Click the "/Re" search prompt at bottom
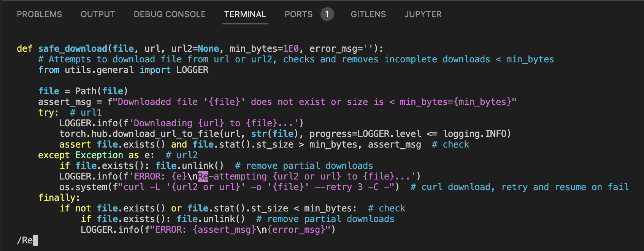This screenshot has width=644, height=251. point(25,240)
